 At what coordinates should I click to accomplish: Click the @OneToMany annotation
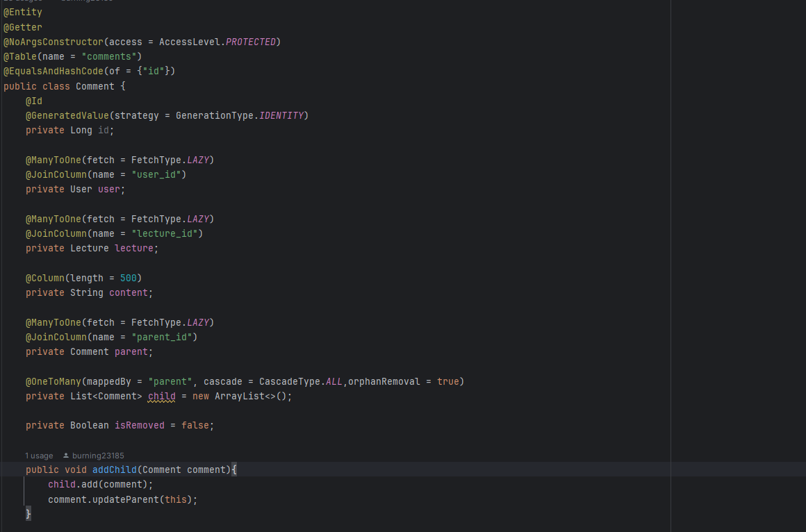tap(54, 382)
